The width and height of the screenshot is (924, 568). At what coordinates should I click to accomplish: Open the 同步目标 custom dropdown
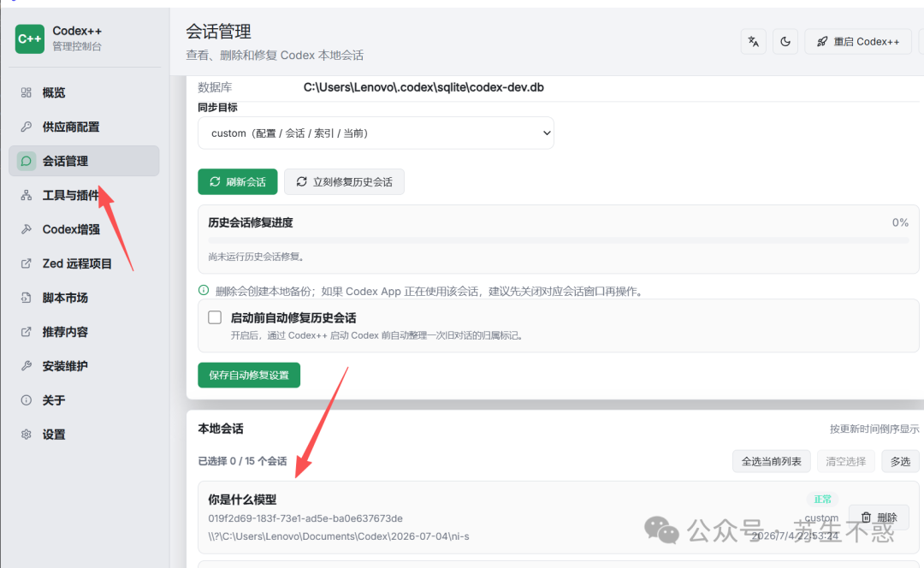tap(376, 133)
